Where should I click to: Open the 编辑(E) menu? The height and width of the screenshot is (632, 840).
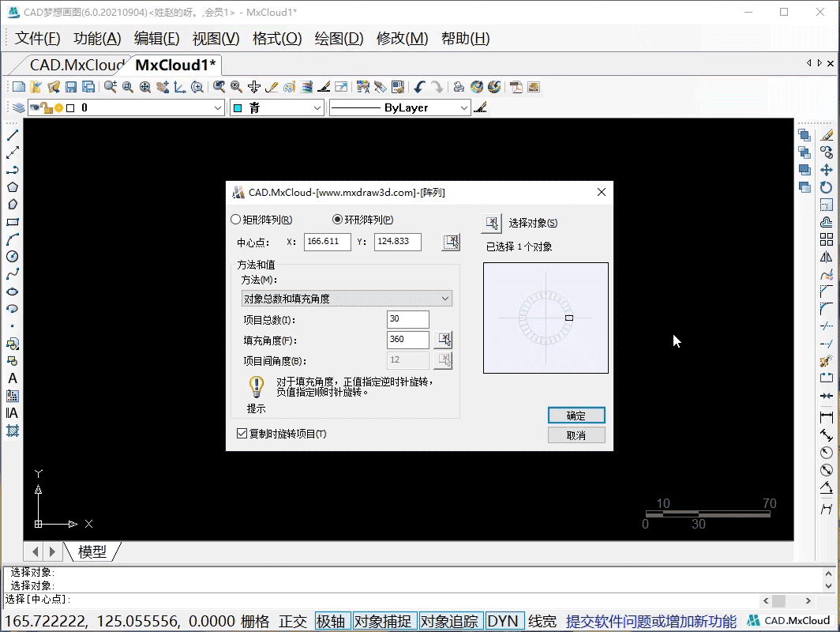(x=156, y=39)
